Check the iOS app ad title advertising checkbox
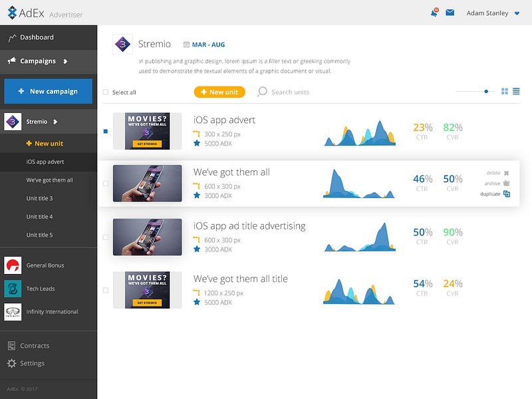Viewport: 532px width, 399px height. (106, 237)
